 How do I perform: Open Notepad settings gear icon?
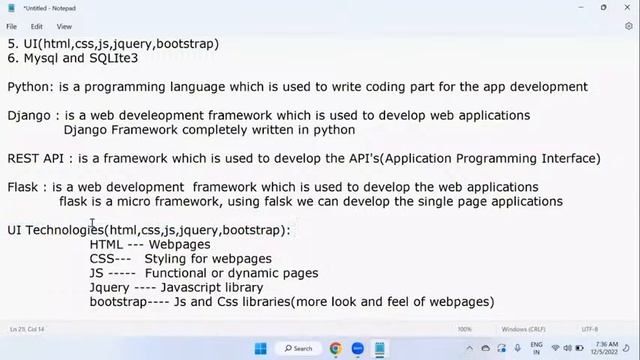coord(629,26)
